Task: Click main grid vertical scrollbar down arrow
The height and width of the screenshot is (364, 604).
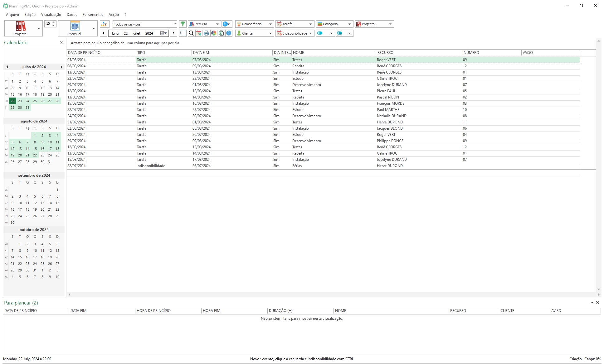Action: coord(599,290)
